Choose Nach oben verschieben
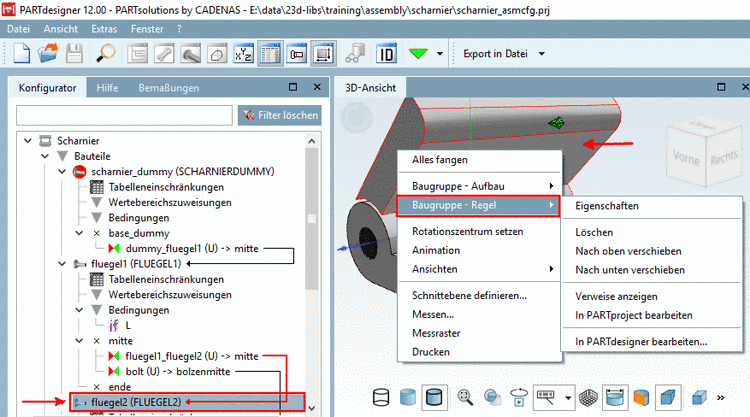Screen dimensions: 750x417 (628, 251)
